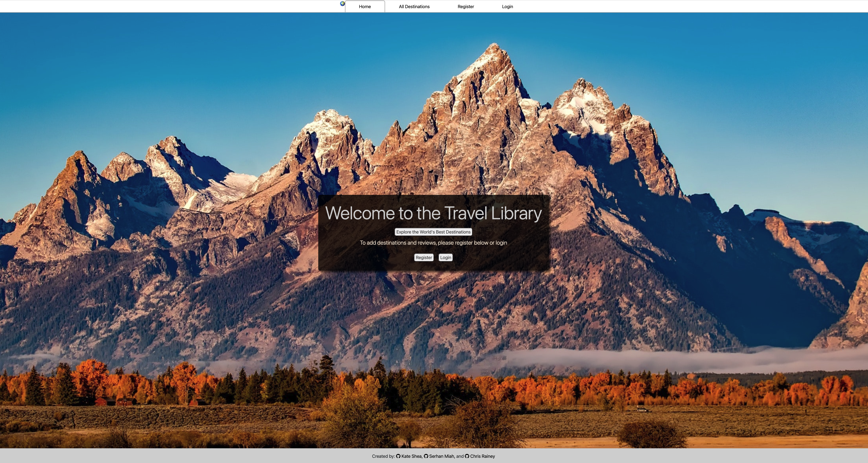Click GitHub icon beside Kate Shea
868x463 pixels.
[398, 456]
